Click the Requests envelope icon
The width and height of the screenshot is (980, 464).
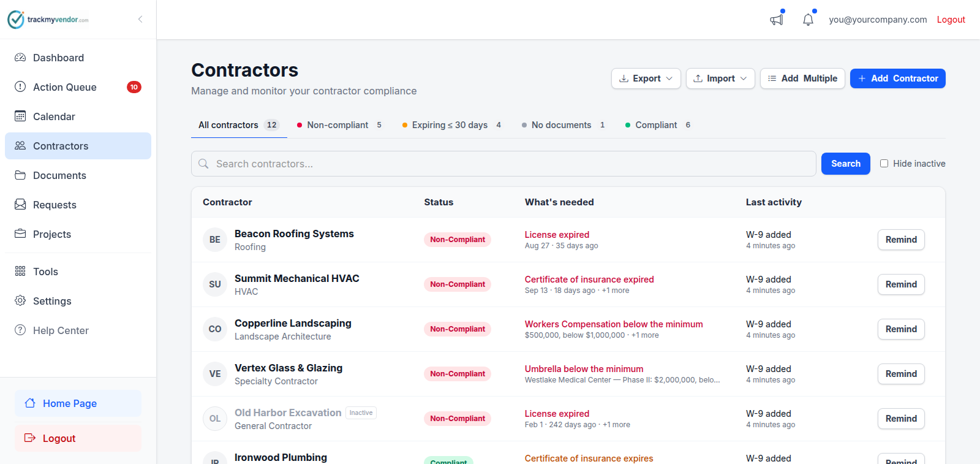pos(20,205)
